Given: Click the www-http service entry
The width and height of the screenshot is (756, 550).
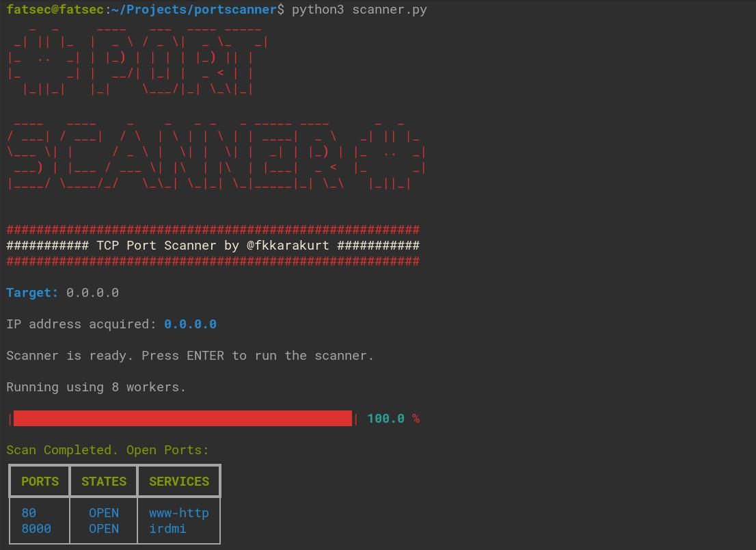Looking at the screenshot, I should pos(178,512).
